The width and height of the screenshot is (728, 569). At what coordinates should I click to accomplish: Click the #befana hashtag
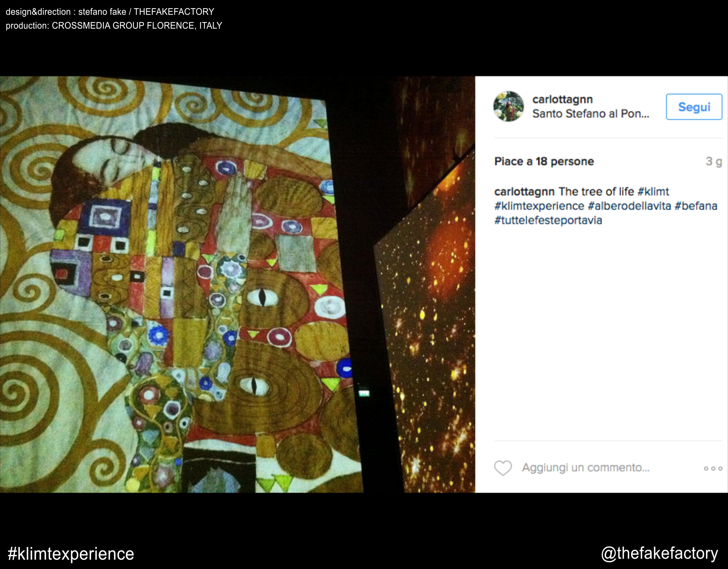(696, 206)
